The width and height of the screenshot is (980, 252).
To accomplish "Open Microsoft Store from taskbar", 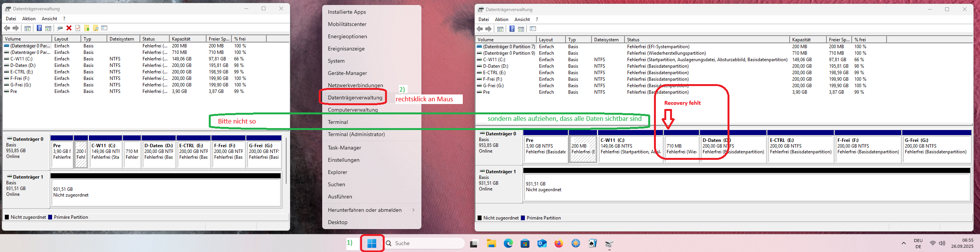I will [x=525, y=243].
